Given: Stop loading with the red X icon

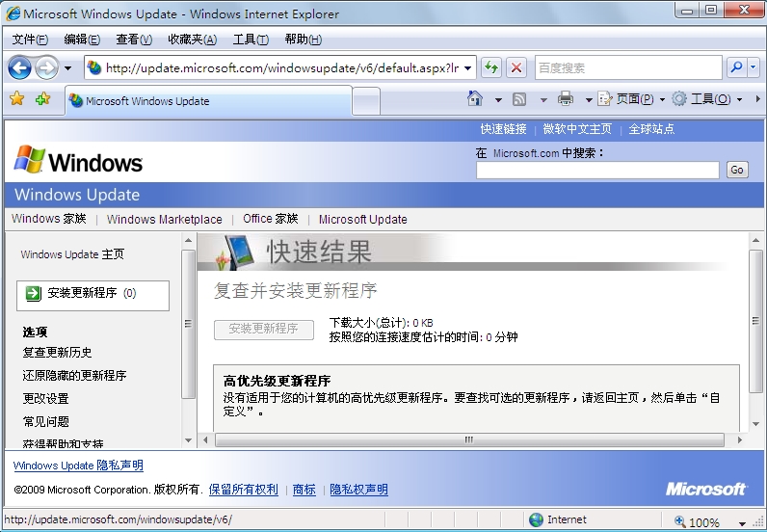Looking at the screenshot, I should point(516,67).
